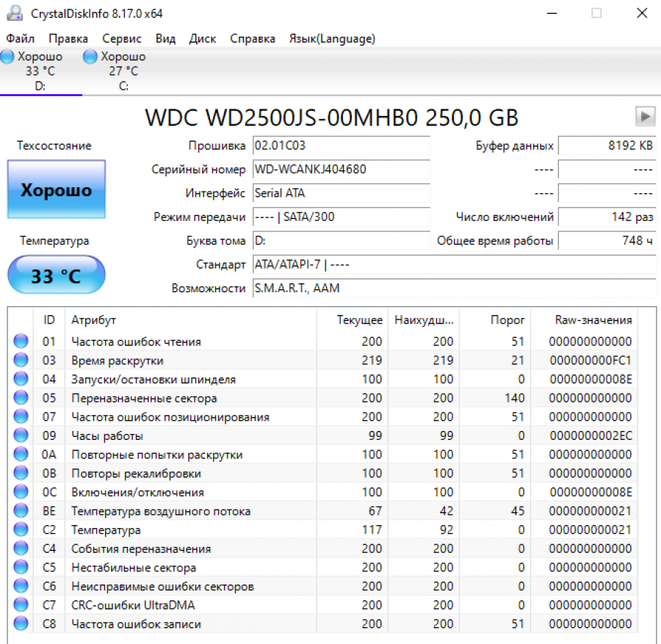Screen dimensions: 661x644
Task: Switch to disk C: tab with 27 °C
Action: (x=123, y=71)
